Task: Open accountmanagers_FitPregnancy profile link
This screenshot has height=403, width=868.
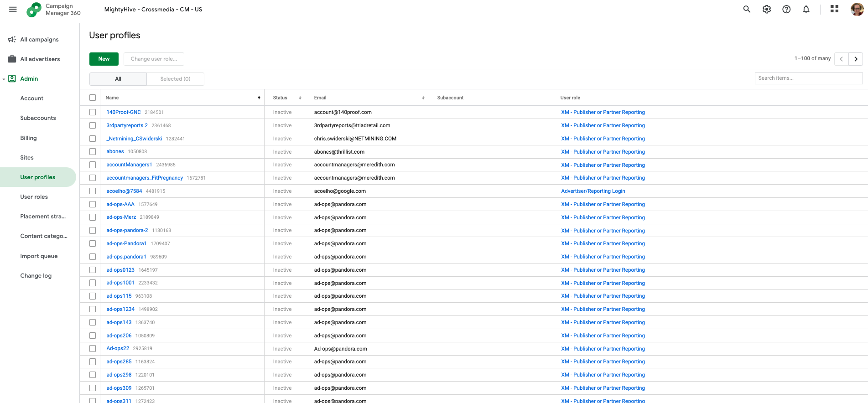Action: [145, 178]
